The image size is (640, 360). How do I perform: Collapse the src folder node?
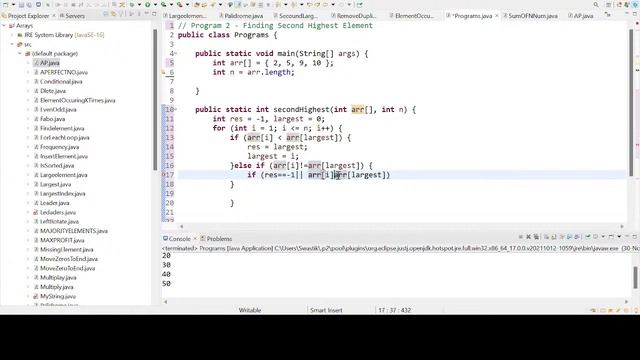coord(12,44)
